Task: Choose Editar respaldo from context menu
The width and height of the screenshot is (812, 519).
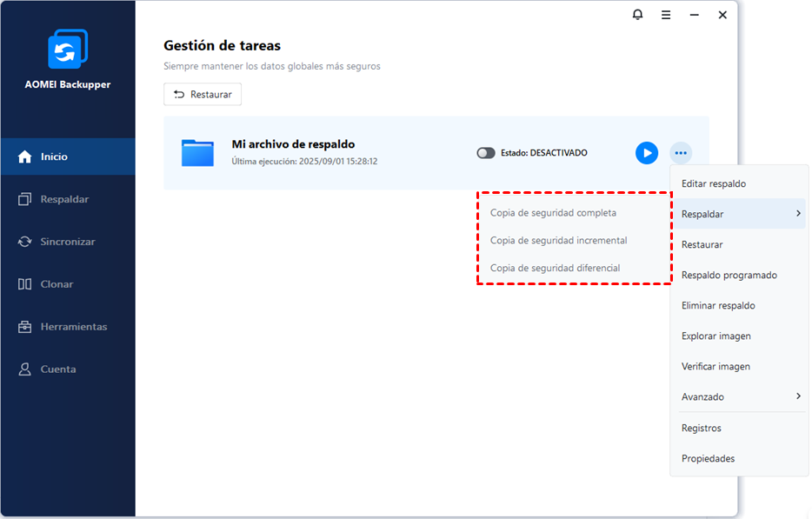Action: (x=714, y=184)
